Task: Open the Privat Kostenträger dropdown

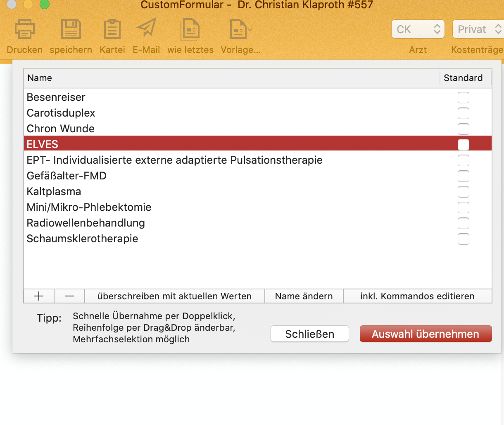Action: click(478, 29)
